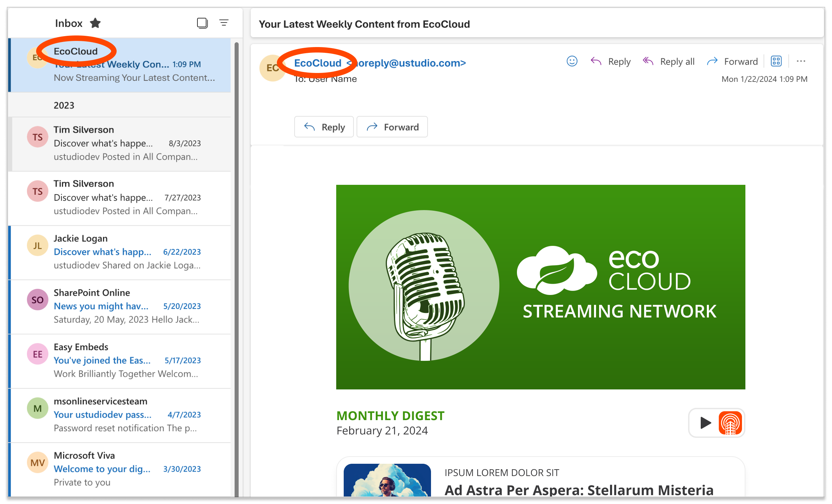This screenshot has width=832, height=504.
Task: Click Reply all in the message toolbar
Action: 668,62
